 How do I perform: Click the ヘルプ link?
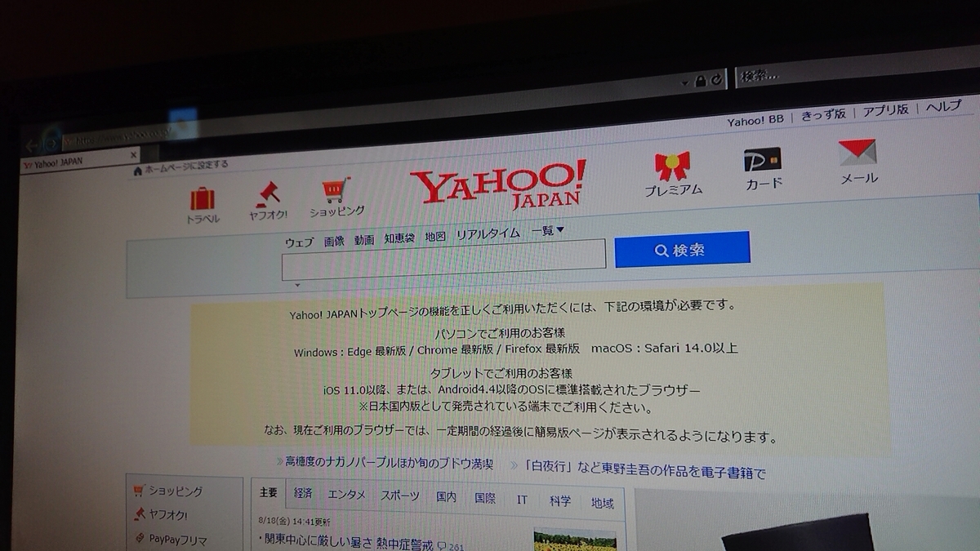(944, 107)
